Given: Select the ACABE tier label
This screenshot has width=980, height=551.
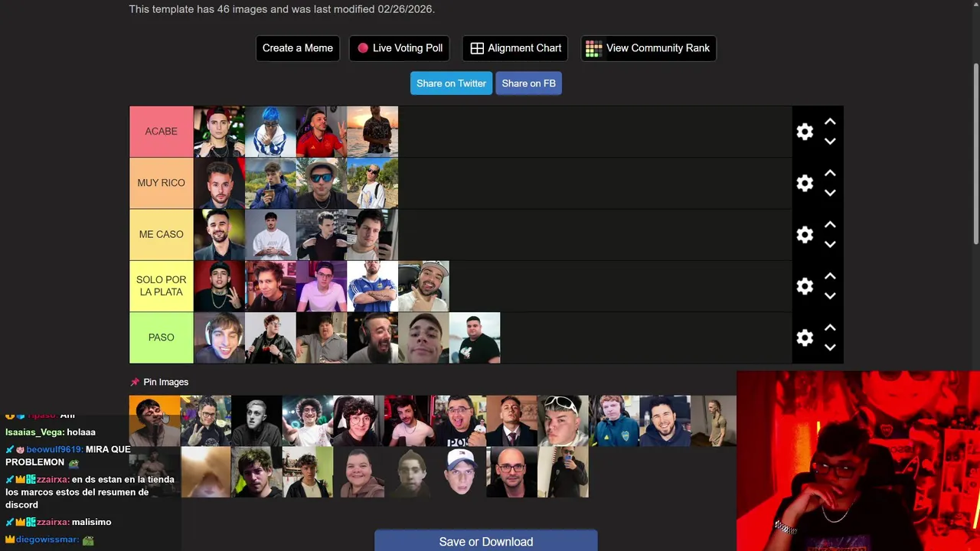Looking at the screenshot, I should pos(162,132).
